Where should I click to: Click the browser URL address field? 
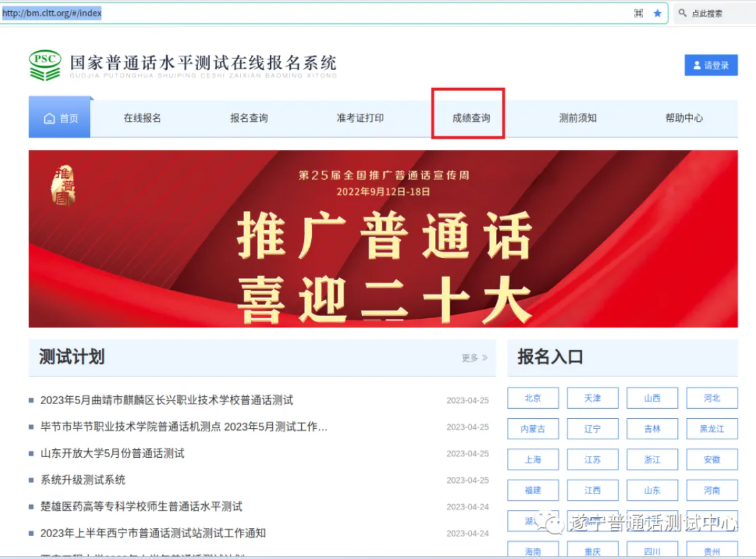pos(331,13)
